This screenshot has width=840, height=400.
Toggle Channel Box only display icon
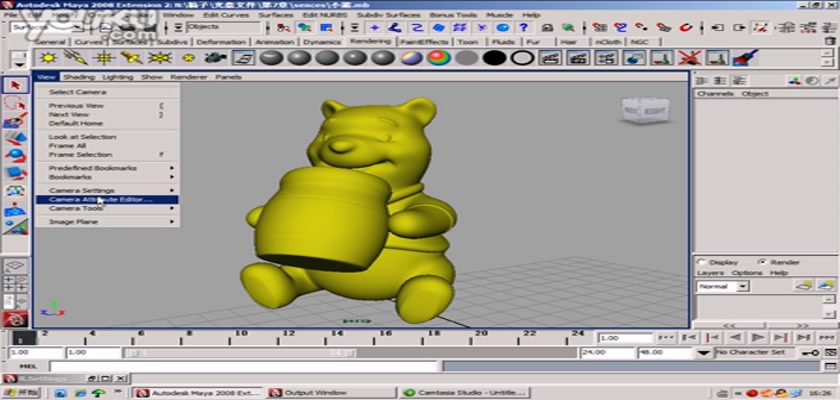[703, 81]
